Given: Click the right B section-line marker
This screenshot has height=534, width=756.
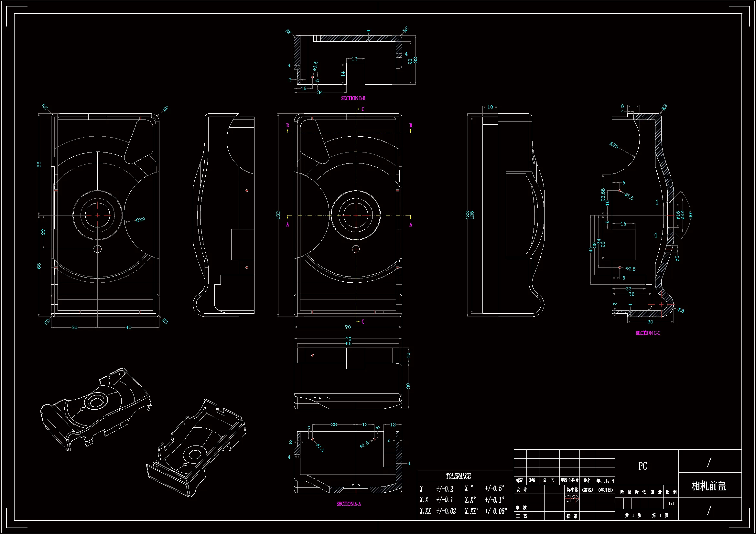Looking at the screenshot, I should click(410, 126).
